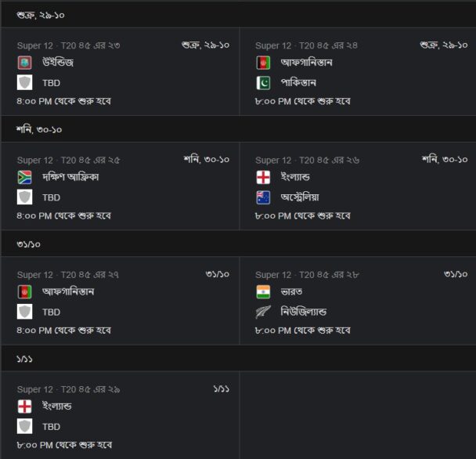The width and height of the screenshot is (476, 459).
Task: Click the South Africa flag icon
Action: pos(24,177)
